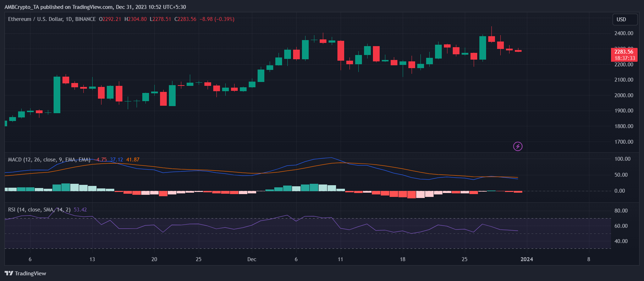Open the USD currency selector

pyautogui.click(x=624, y=20)
